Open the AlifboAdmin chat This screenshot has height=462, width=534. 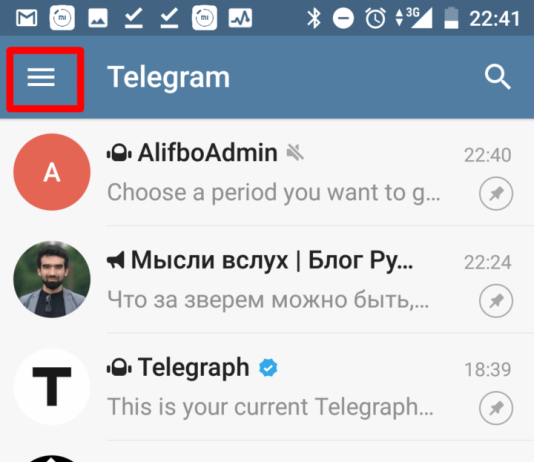pos(267,172)
